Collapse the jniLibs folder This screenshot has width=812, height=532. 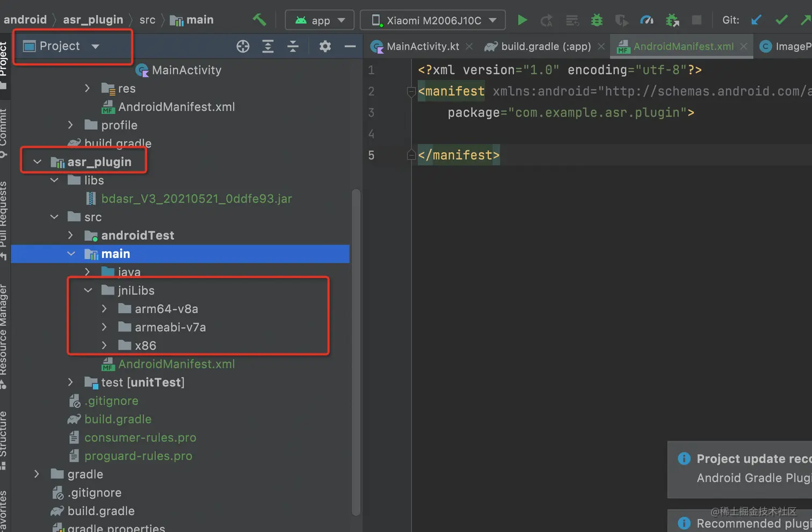point(88,290)
